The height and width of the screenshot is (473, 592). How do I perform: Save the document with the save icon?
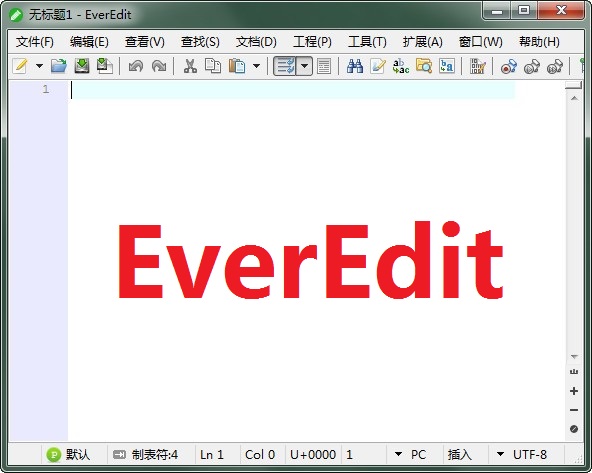(x=82, y=66)
